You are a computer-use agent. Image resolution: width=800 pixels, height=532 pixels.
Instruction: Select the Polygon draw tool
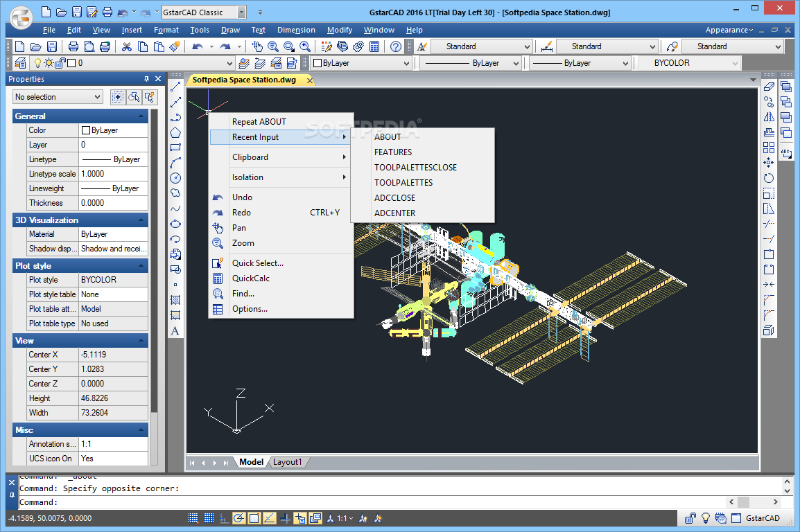[175, 132]
